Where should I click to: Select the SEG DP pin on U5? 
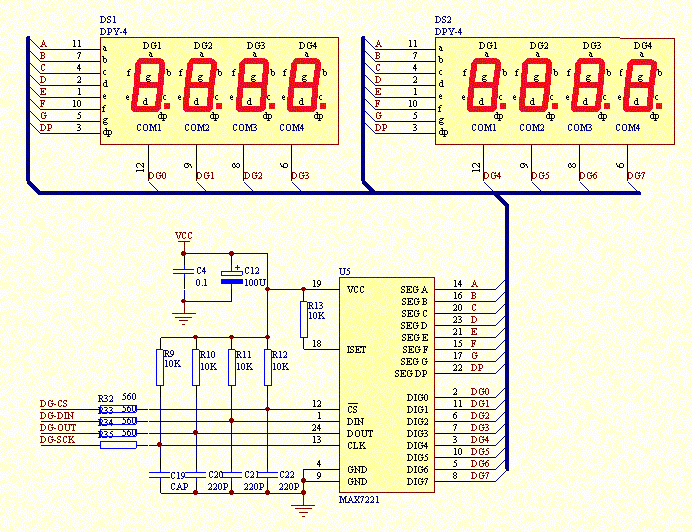(x=411, y=374)
